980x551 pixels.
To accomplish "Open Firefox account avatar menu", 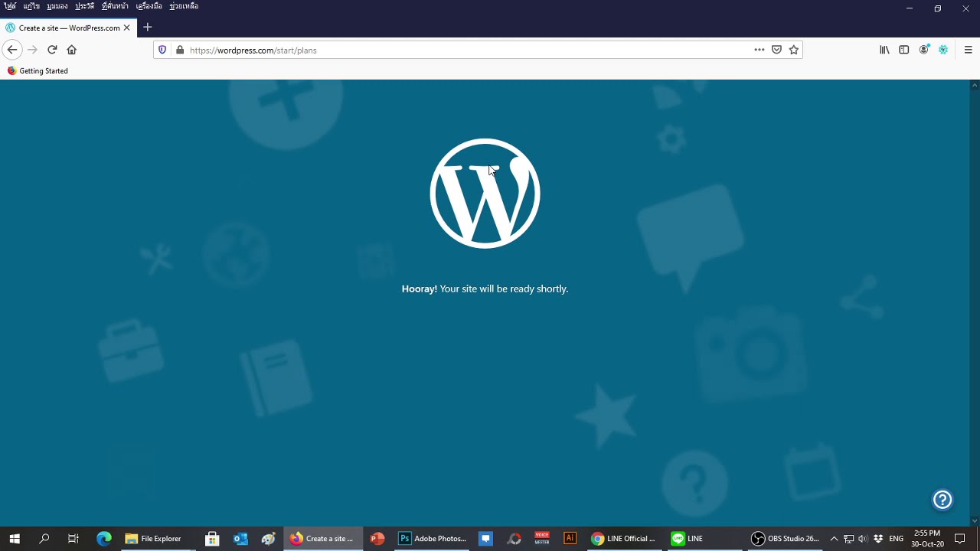I will click(924, 50).
